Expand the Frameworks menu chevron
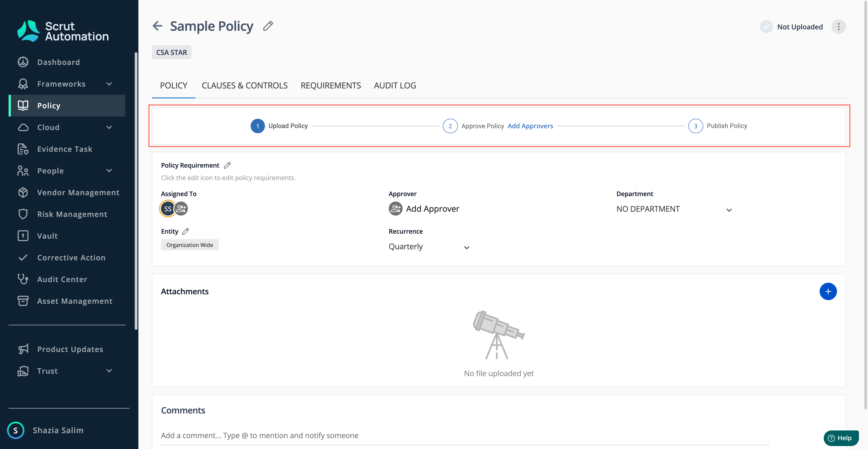The width and height of the screenshot is (868, 449). [x=109, y=84]
